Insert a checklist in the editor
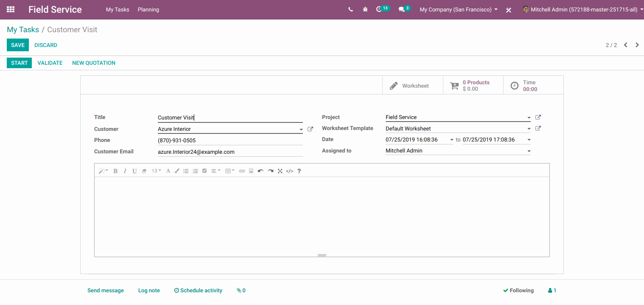Image resolution: width=644 pixels, height=305 pixels. pos(204,171)
